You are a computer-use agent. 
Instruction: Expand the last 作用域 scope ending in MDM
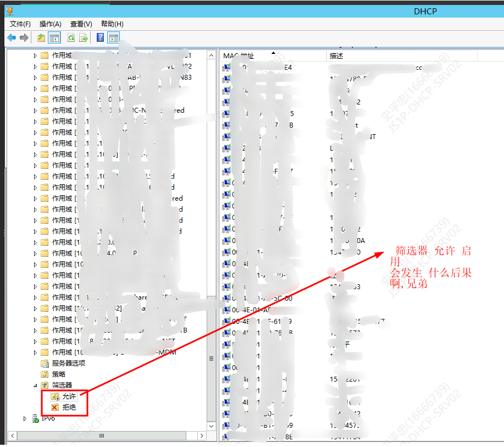(x=35, y=352)
